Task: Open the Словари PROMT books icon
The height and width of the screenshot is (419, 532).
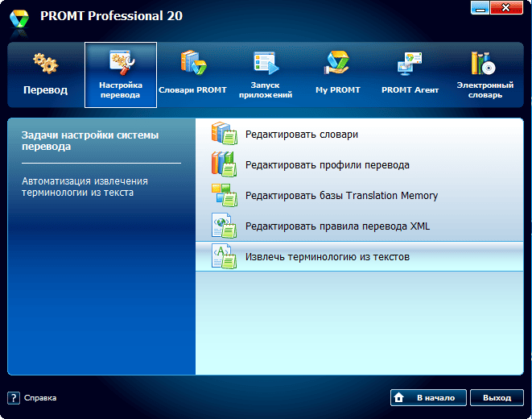Action: pos(194,63)
